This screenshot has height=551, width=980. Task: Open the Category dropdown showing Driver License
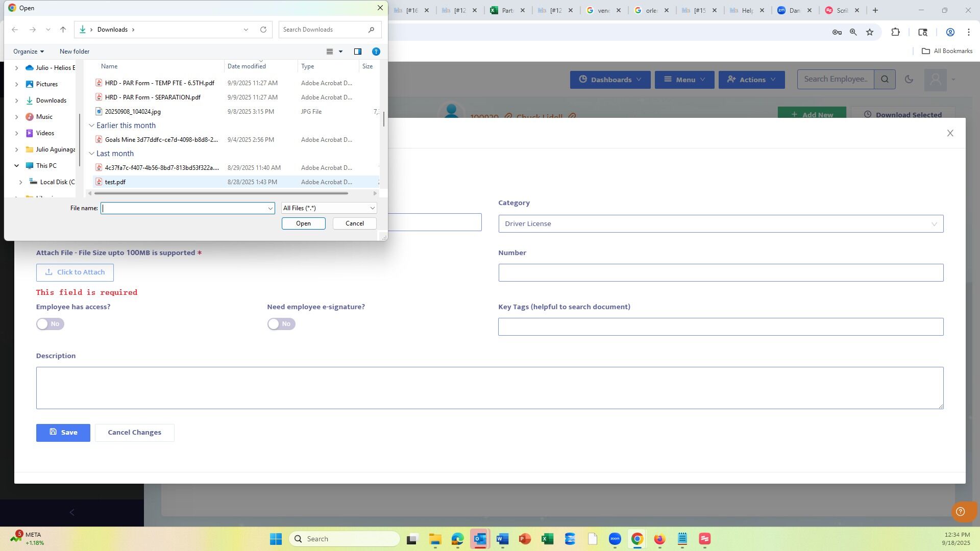point(720,223)
